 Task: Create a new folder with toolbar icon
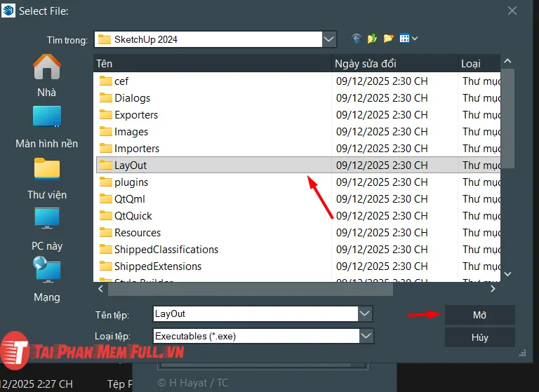(x=388, y=39)
